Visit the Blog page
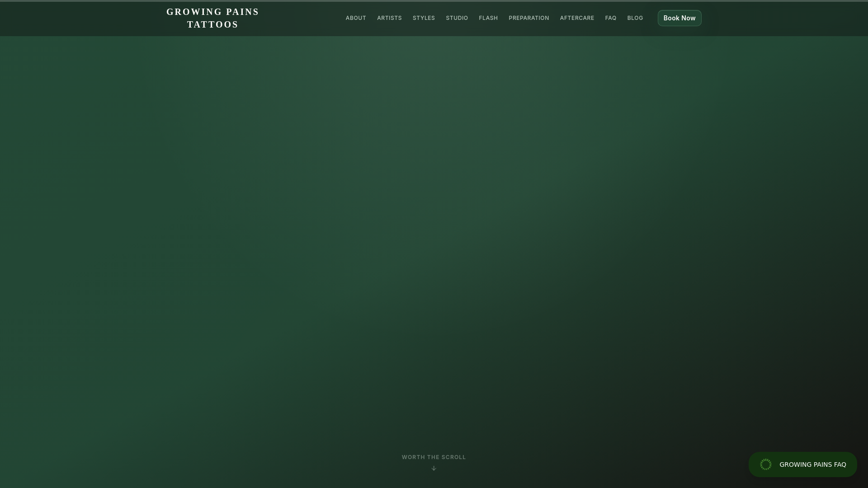The height and width of the screenshot is (488, 868). pyautogui.click(x=635, y=18)
